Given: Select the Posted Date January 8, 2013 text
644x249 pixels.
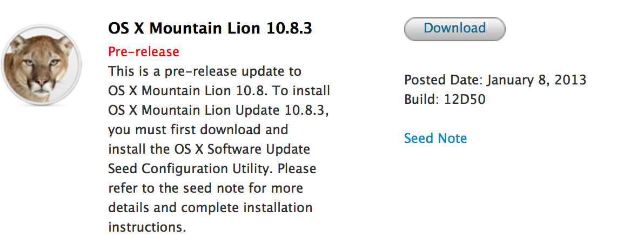Looking at the screenshot, I should 495,80.
